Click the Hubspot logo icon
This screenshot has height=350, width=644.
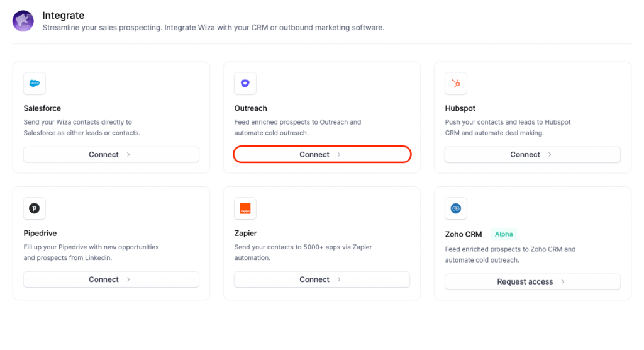click(456, 84)
